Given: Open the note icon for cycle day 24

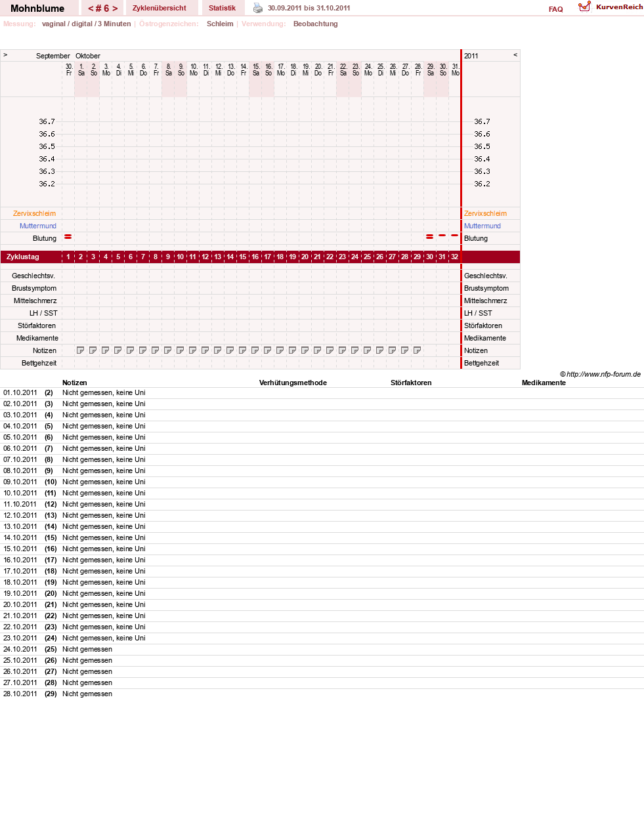Looking at the screenshot, I should coord(355,350).
